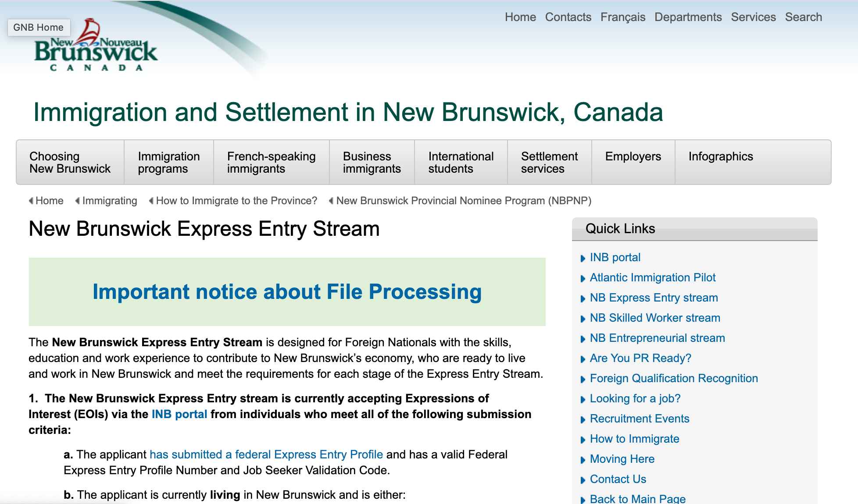Select Recruitment Events quick link
This screenshot has width=858, height=504.
tap(640, 418)
